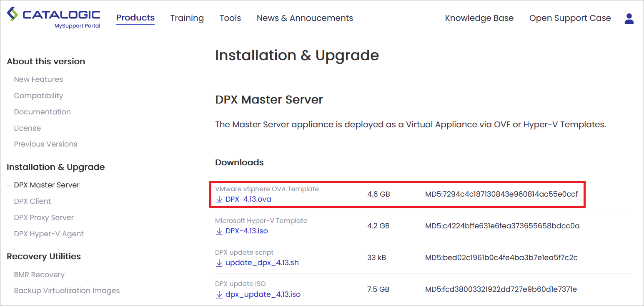The image size is (644, 306).
Task: Download the update_dpx_4.13.sh script
Action: click(262, 263)
